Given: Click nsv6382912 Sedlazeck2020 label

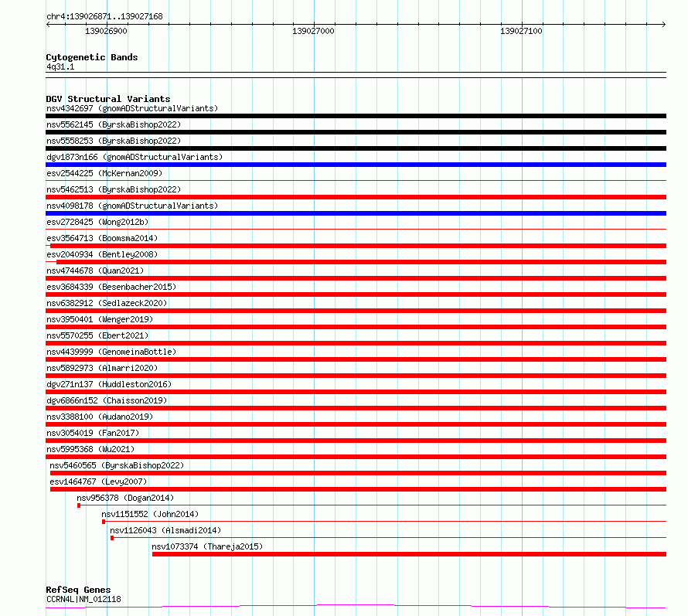Looking at the screenshot, I should [107, 303].
